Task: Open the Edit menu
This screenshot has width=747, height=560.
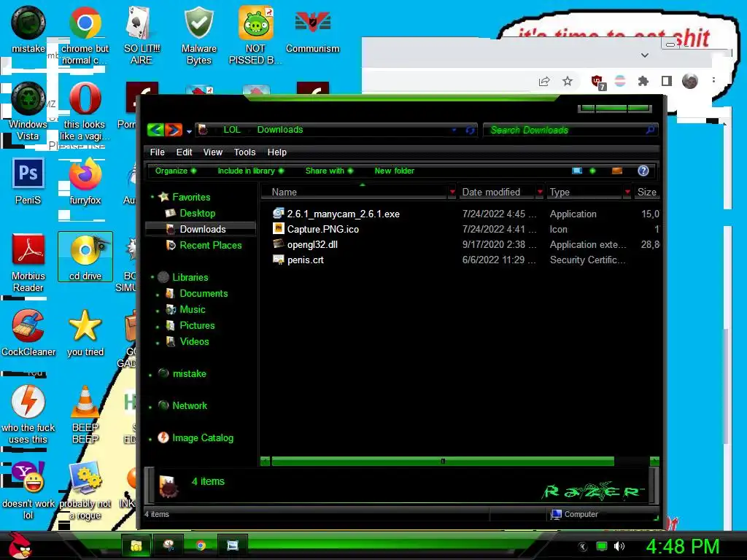Action: [184, 152]
